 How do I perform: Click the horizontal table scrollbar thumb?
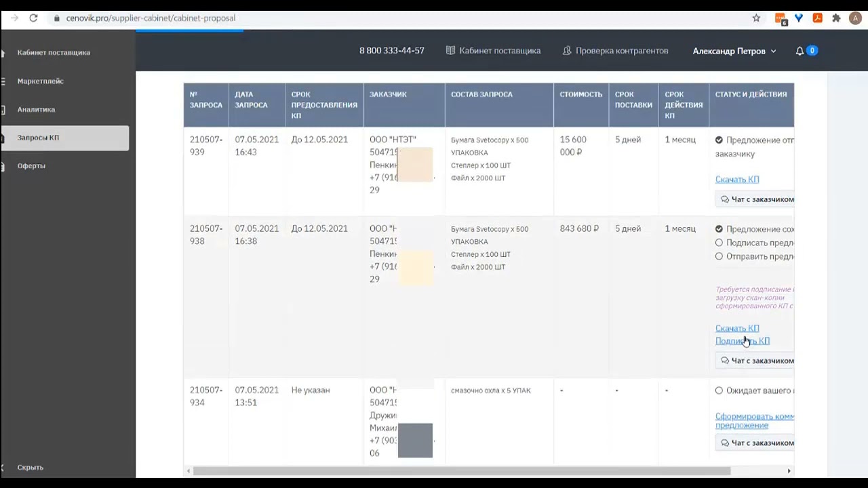tap(462, 471)
